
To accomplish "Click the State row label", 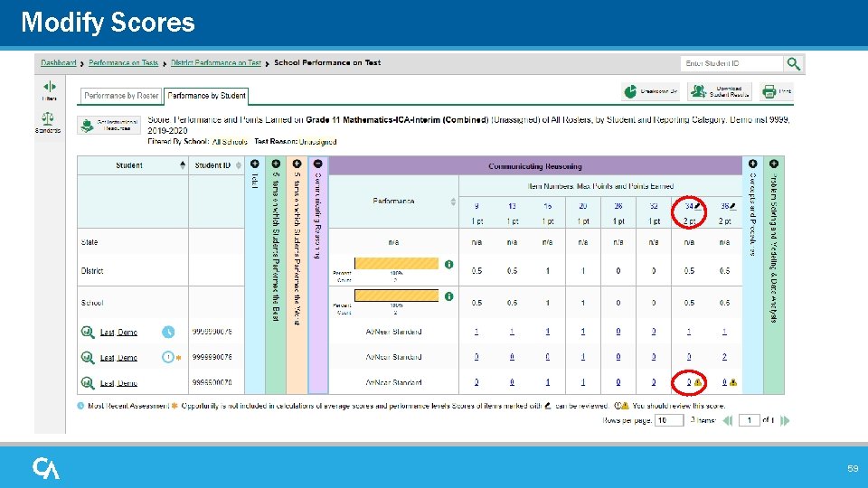I will pyautogui.click(x=90, y=242).
